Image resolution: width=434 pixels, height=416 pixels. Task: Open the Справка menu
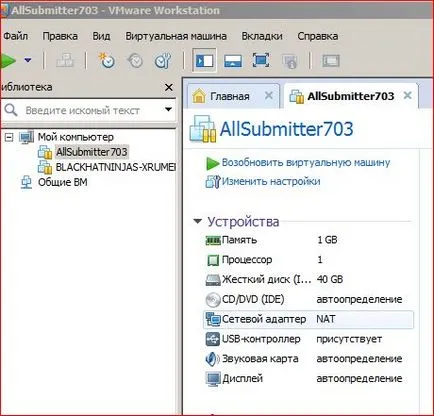[318, 36]
